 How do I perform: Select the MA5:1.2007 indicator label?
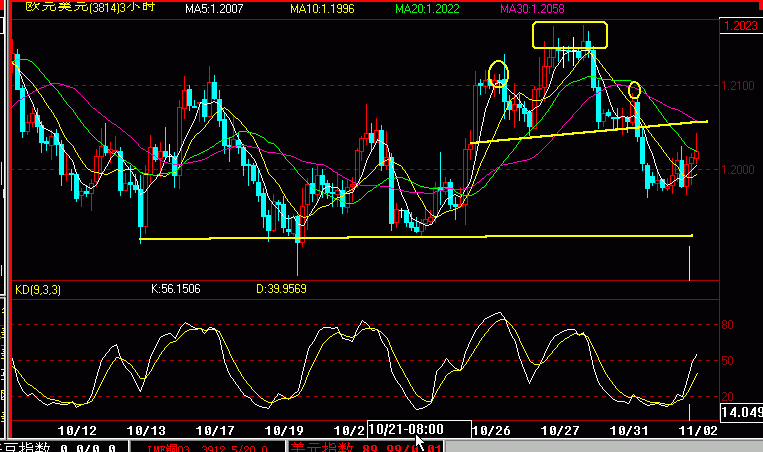pos(214,9)
